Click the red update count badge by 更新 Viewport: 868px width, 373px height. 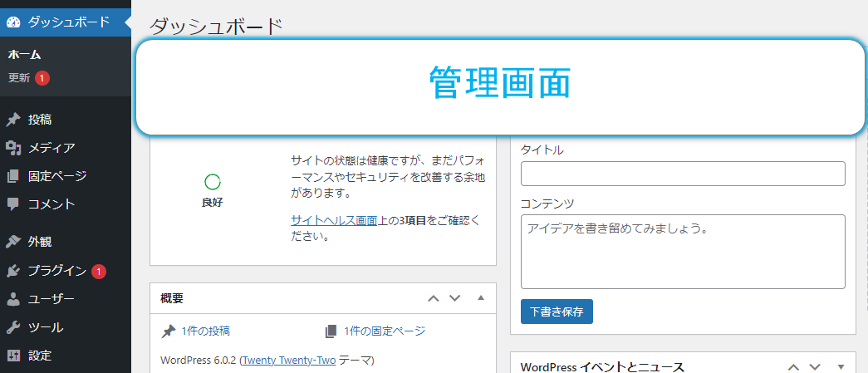point(42,78)
